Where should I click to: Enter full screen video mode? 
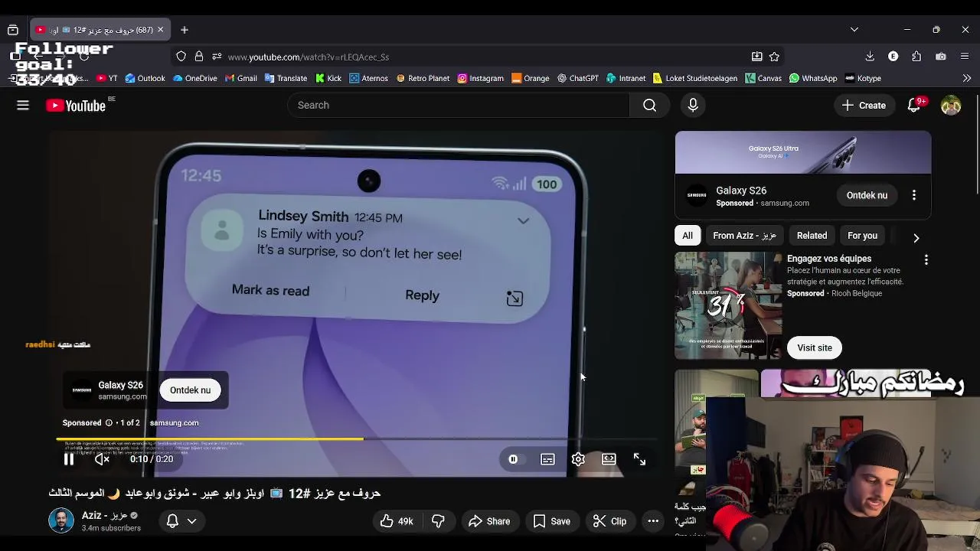point(639,459)
